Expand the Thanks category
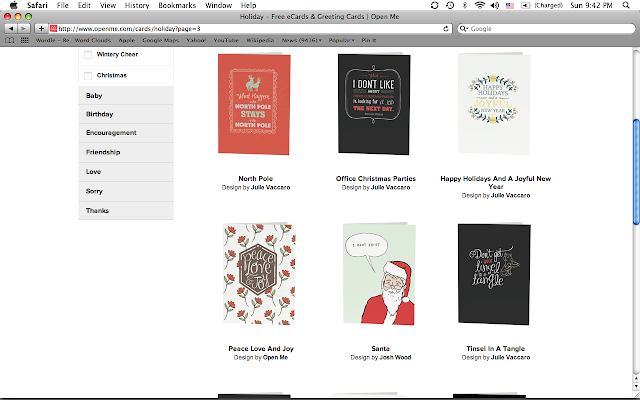 (126, 211)
